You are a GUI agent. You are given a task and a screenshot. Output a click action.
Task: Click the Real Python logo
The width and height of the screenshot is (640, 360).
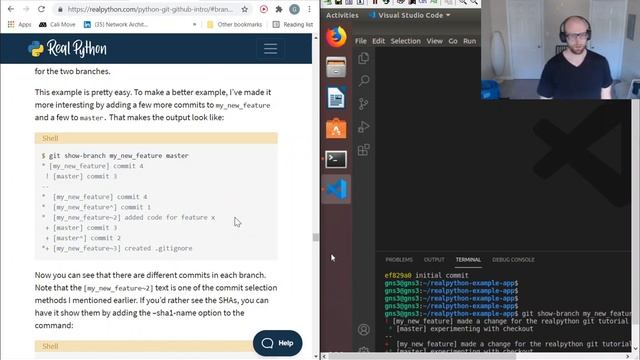tap(67, 49)
